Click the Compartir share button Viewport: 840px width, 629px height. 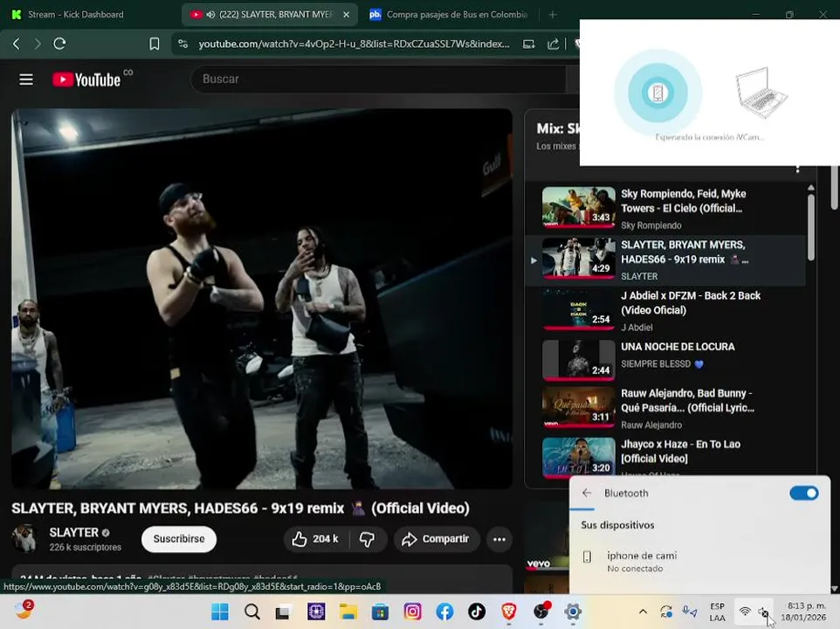436,539
